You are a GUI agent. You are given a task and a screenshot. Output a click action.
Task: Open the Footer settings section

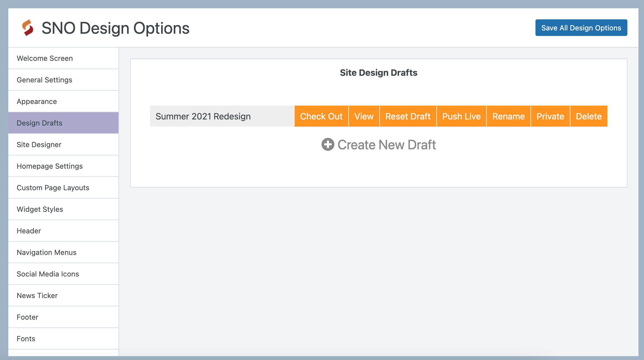coord(63,317)
